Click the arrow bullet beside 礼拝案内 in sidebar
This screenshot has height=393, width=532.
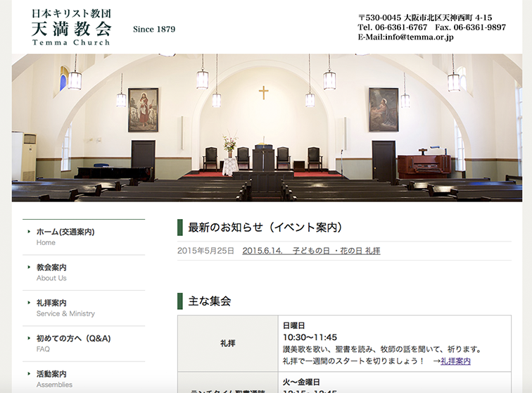coord(29,303)
